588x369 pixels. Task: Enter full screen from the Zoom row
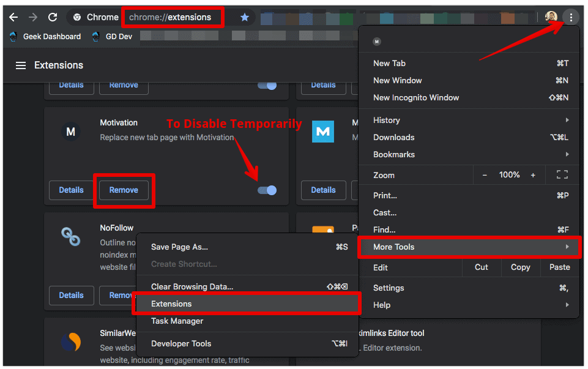click(562, 175)
